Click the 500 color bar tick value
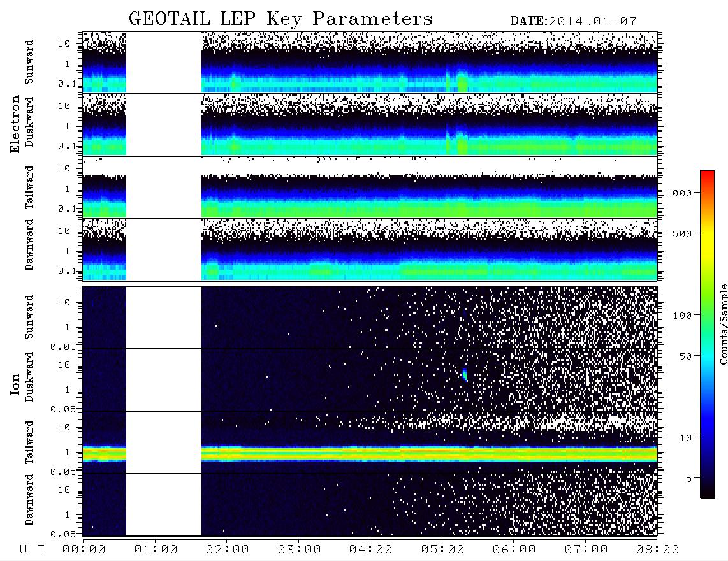The width and height of the screenshot is (728, 561). pos(682,233)
